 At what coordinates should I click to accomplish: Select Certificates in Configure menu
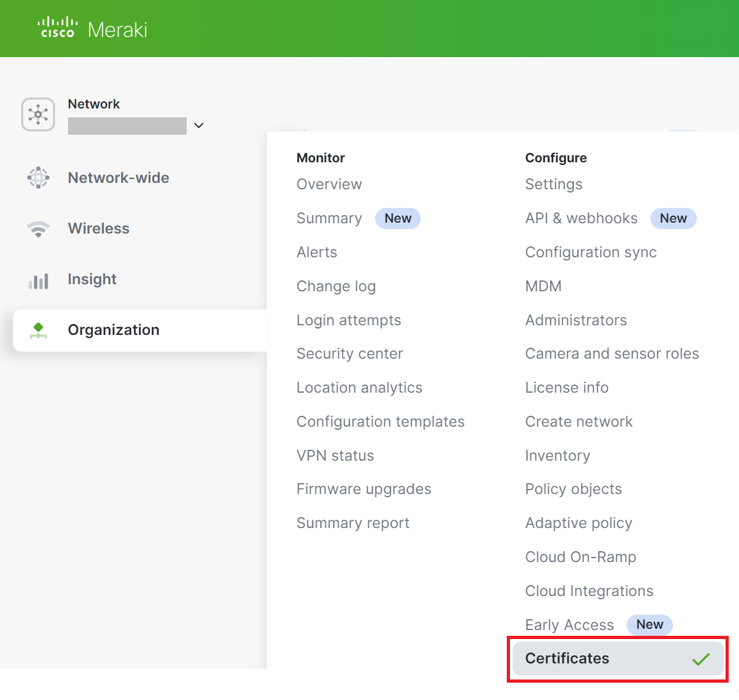coord(567,658)
